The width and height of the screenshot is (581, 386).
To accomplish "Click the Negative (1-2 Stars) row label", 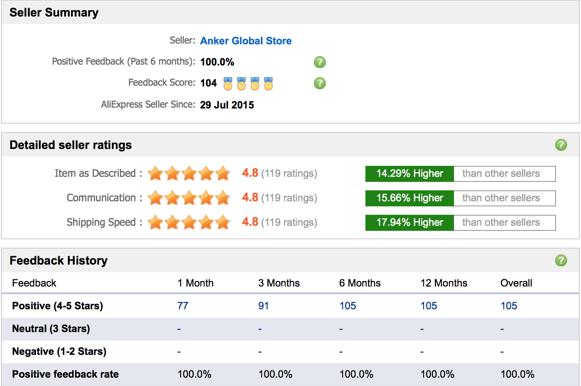I will (59, 351).
